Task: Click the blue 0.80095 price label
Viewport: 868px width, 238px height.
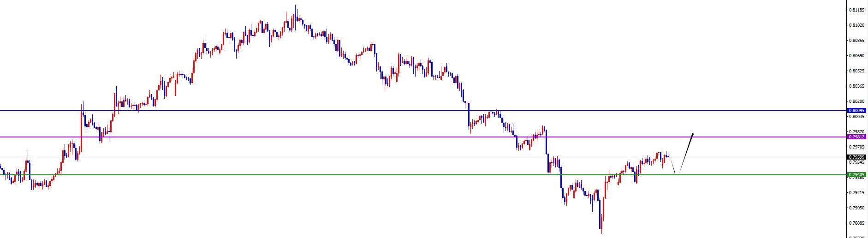Action: point(857,111)
